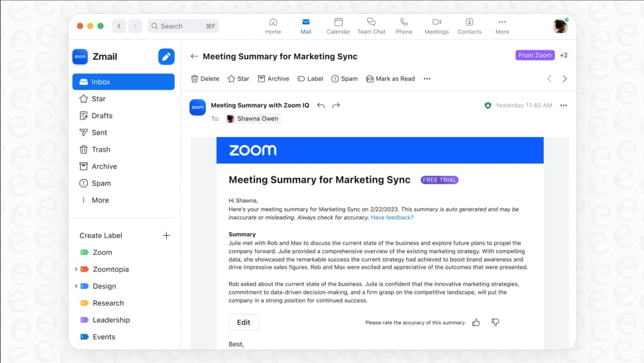
Task: Expand the Design label
Action: tap(76, 286)
